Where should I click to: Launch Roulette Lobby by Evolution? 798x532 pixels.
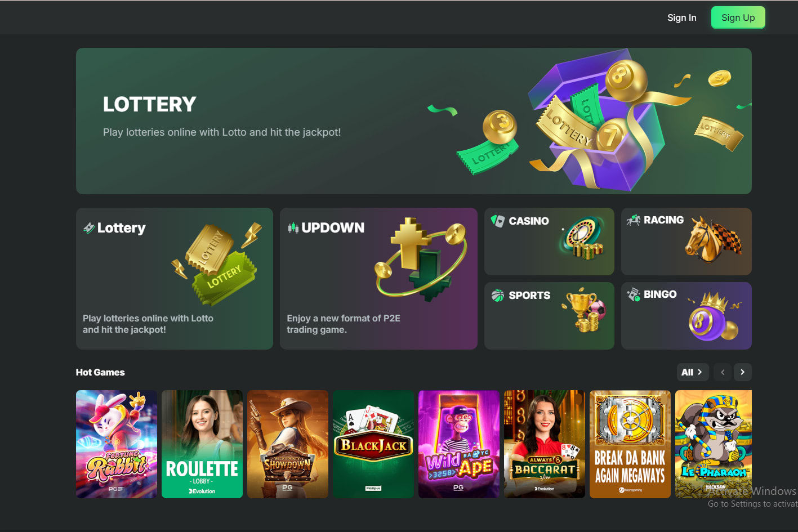pos(202,444)
